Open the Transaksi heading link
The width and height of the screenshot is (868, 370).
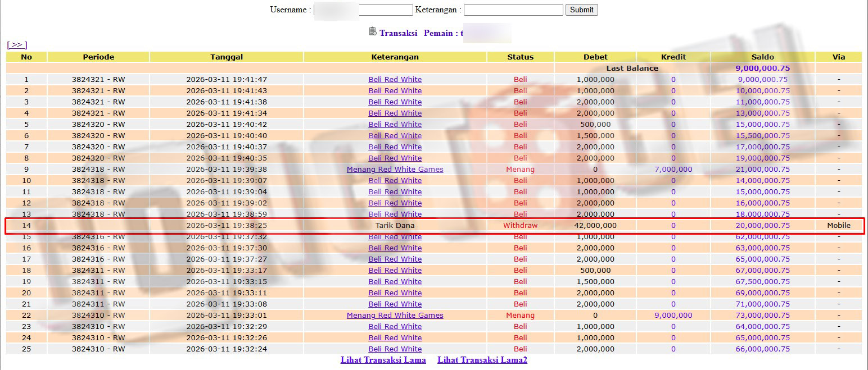[398, 33]
